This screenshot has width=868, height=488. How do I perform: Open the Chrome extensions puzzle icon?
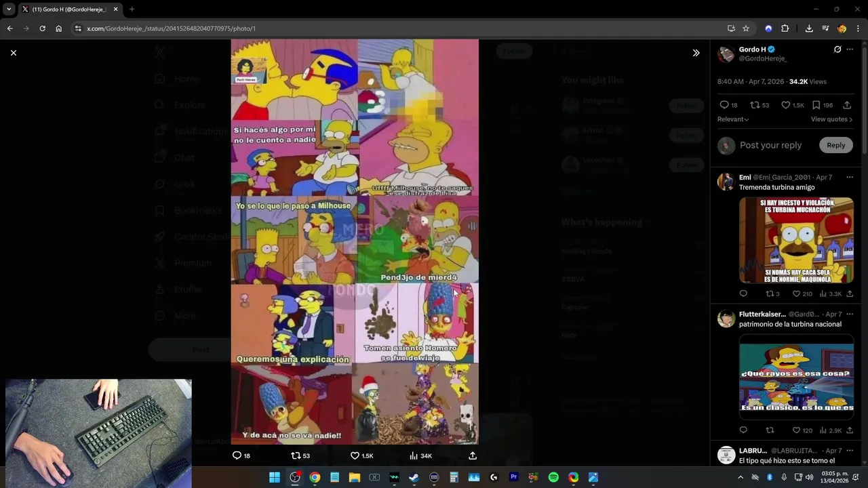(785, 28)
